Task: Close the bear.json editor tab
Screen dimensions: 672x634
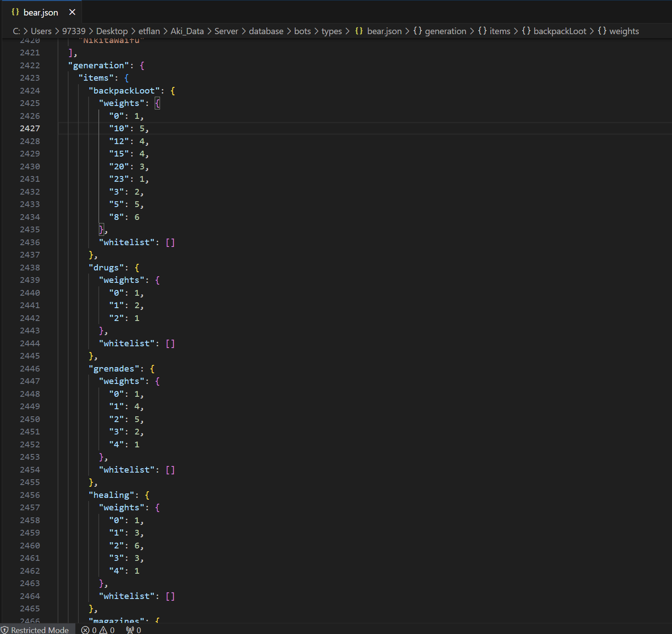Action: pyautogui.click(x=72, y=12)
